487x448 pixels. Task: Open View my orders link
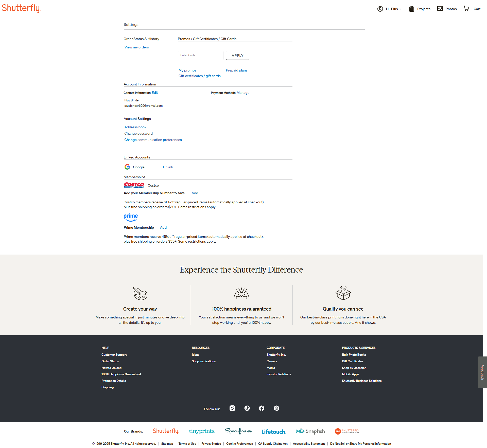coord(136,47)
